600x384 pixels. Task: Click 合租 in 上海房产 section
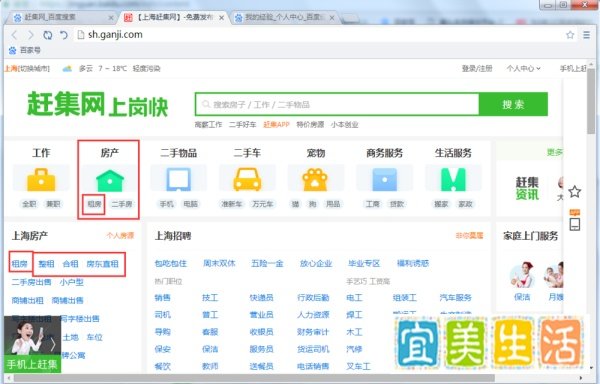pos(70,264)
